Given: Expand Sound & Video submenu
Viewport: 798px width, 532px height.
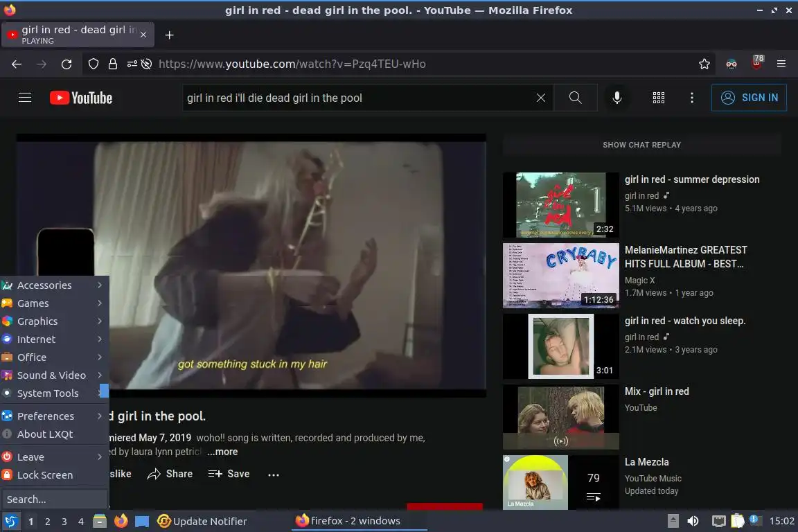Looking at the screenshot, I should coord(55,375).
